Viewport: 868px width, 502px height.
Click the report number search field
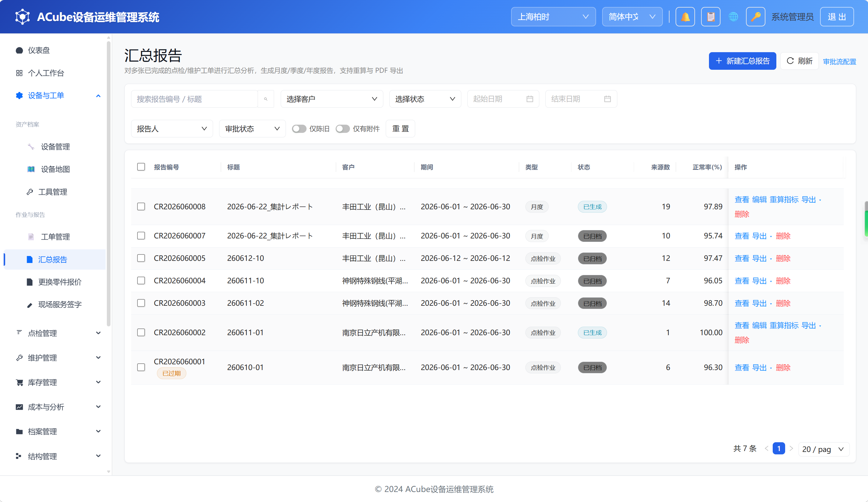pos(194,99)
